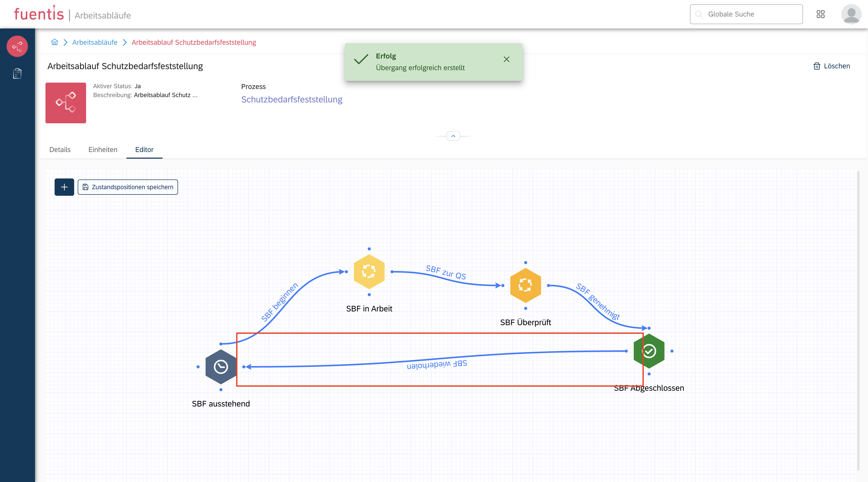Click the SBF wiederholen transition label
This screenshot has width=868, height=482.
[x=437, y=364]
